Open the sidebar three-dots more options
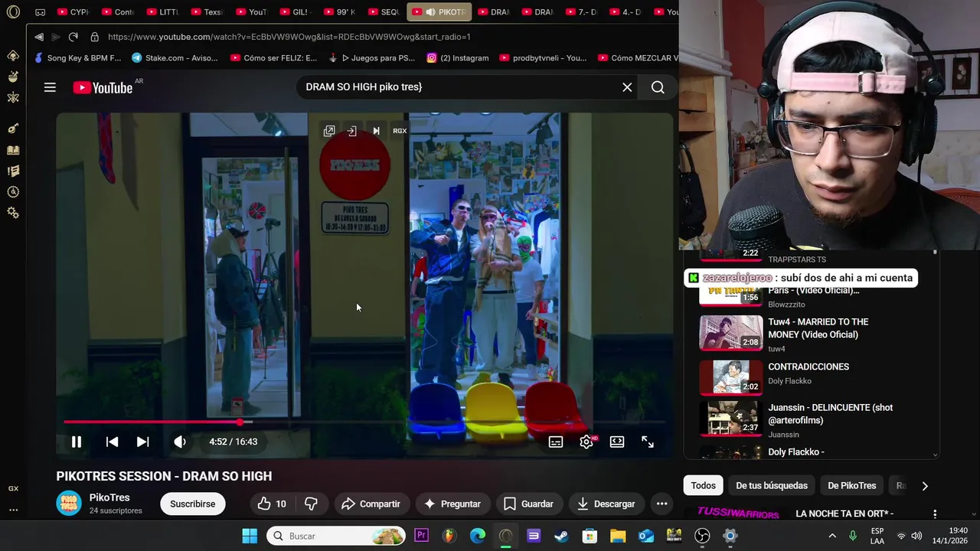The image size is (980, 551). click(13, 510)
